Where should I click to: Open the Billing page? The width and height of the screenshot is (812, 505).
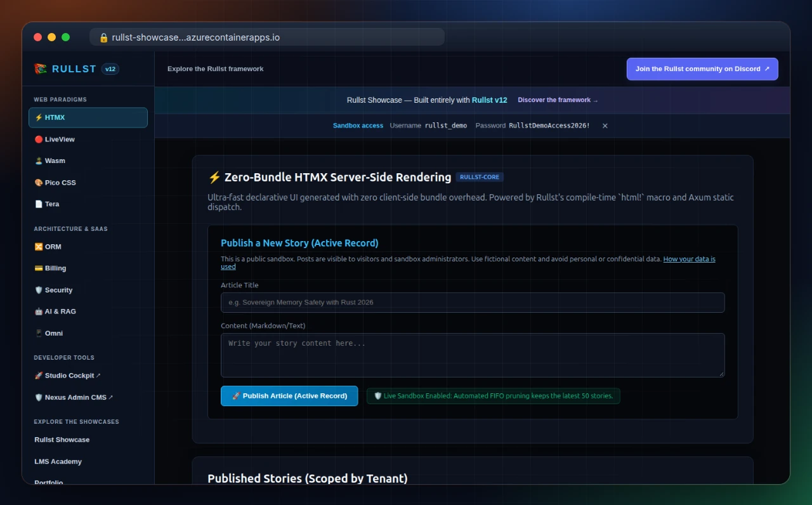(x=88, y=268)
